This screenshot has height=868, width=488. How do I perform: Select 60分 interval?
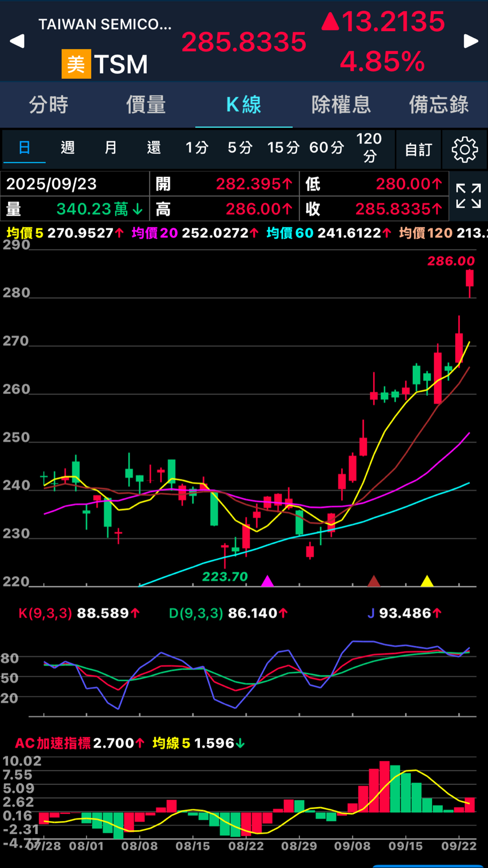point(327,148)
